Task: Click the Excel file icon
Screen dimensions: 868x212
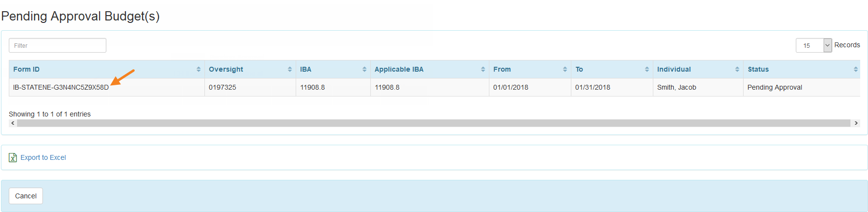Action: pos(13,157)
